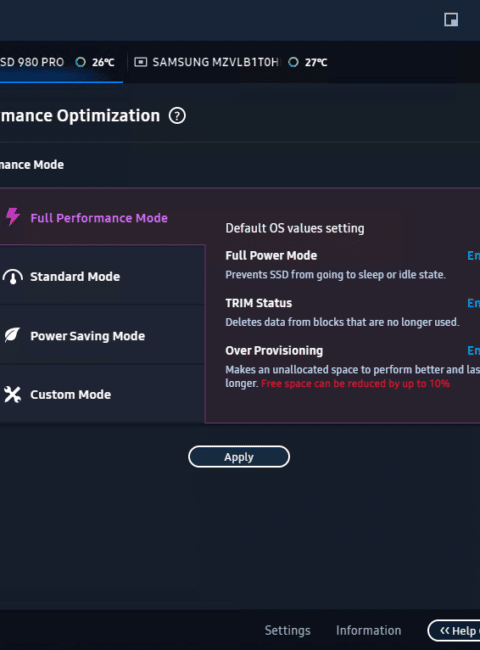Expand the Help panel button

(x=454, y=631)
